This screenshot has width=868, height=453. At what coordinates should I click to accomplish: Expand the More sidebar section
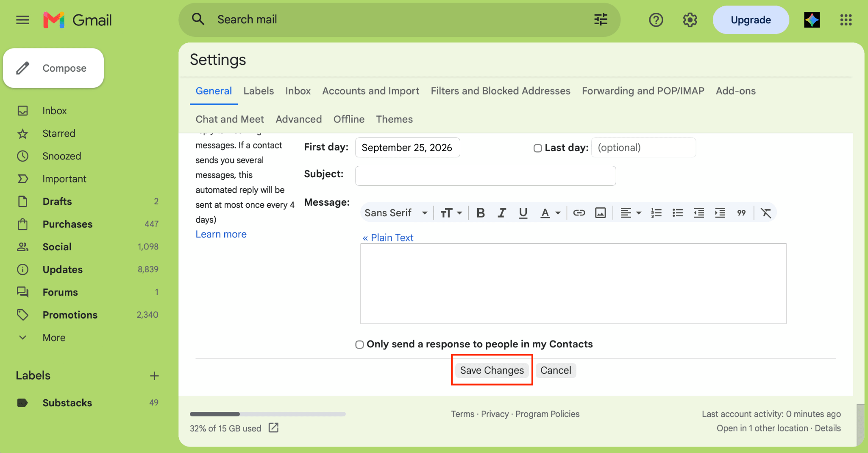click(54, 338)
